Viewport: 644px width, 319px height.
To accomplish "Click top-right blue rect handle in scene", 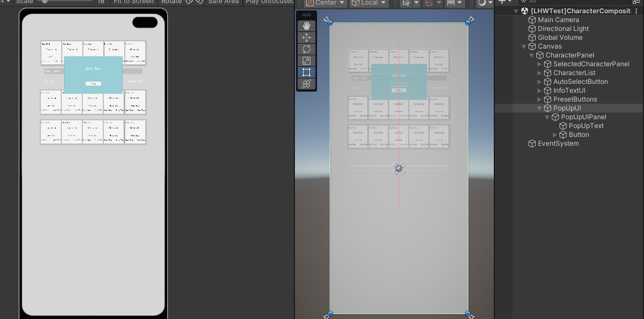I will point(468,23).
